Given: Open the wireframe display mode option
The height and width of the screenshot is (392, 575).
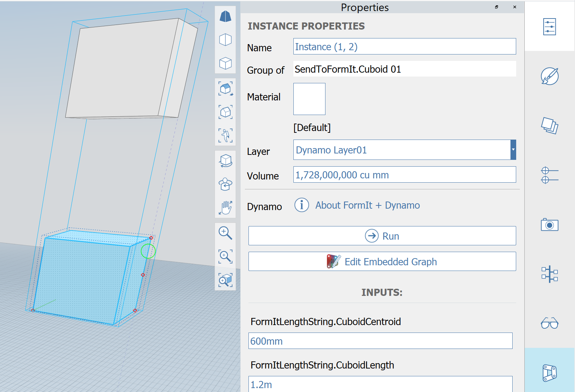Looking at the screenshot, I should click(225, 63).
